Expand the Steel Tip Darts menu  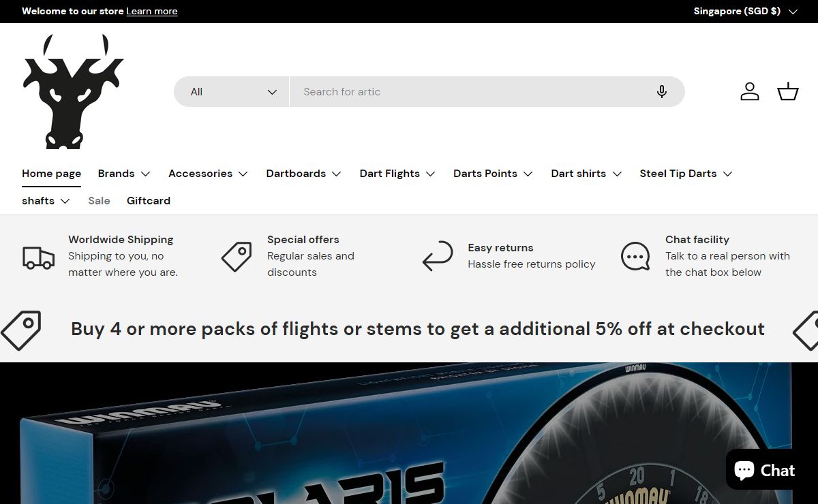pyautogui.click(x=686, y=174)
